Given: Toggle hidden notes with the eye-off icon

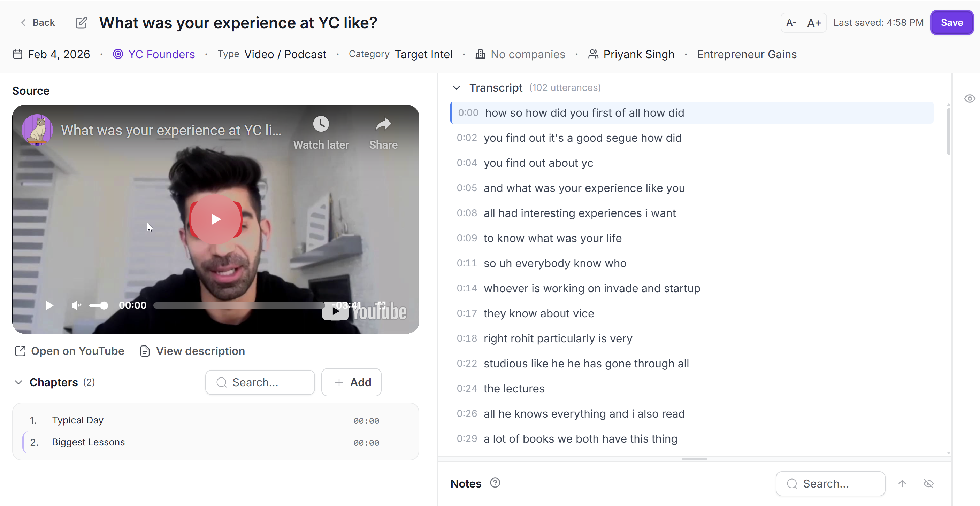Looking at the screenshot, I should click(929, 483).
